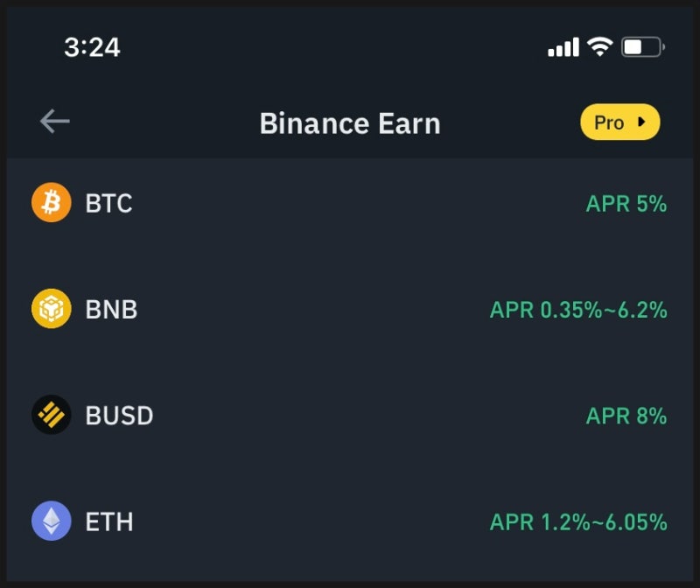
Task: Click APR 5% for BTC
Action: point(626,204)
